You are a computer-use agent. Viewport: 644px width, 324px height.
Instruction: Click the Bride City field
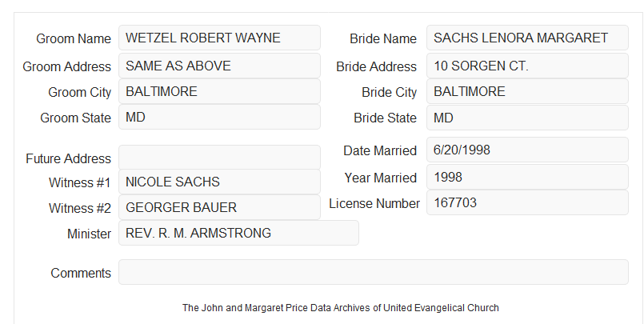point(527,91)
